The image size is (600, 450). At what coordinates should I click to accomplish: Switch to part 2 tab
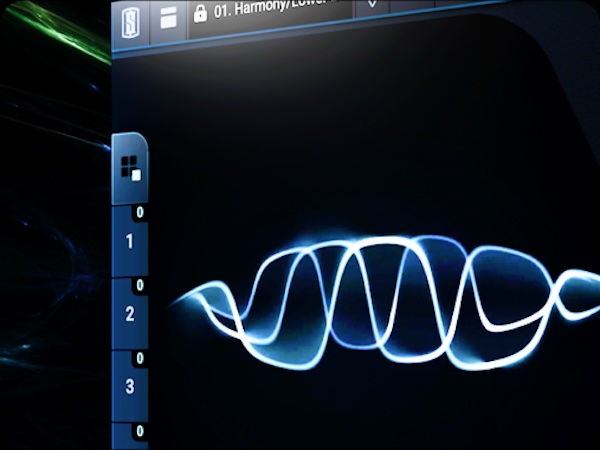click(x=130, y=315)
